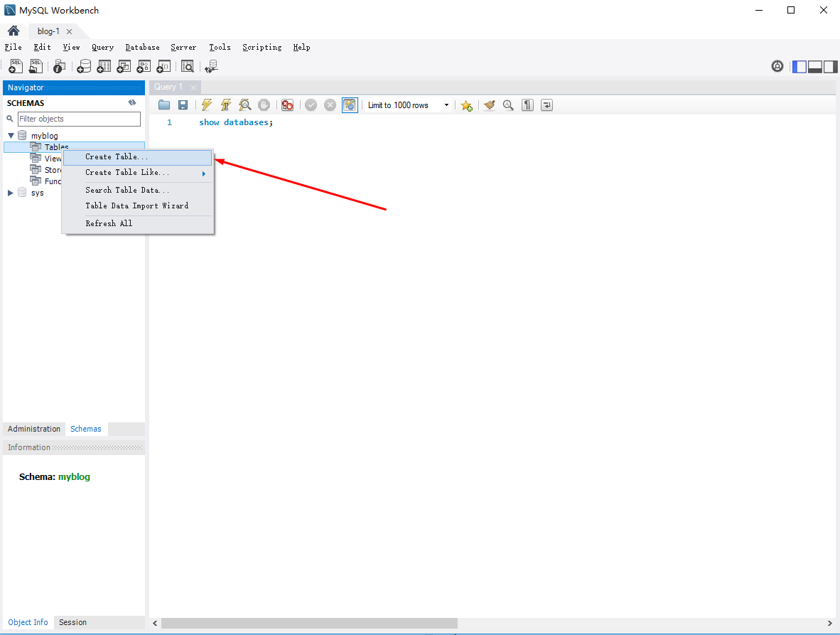Beautify query broom icon
Screen dimensions: 840x635
[489, 105]
